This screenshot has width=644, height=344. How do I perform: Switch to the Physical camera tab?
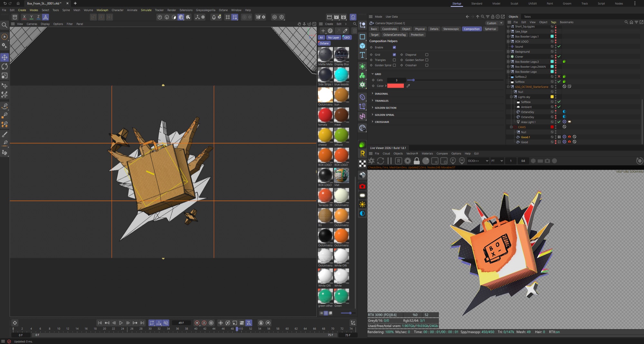pos(420,29)
